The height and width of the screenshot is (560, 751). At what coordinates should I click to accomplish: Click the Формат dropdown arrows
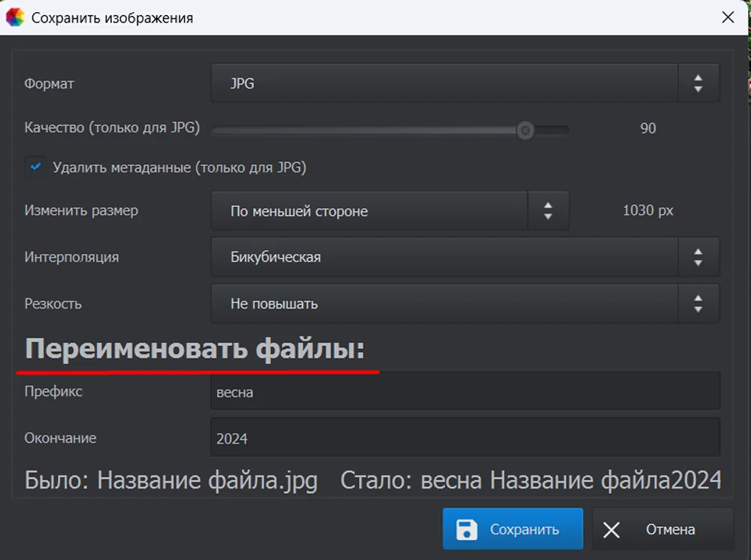698,83
